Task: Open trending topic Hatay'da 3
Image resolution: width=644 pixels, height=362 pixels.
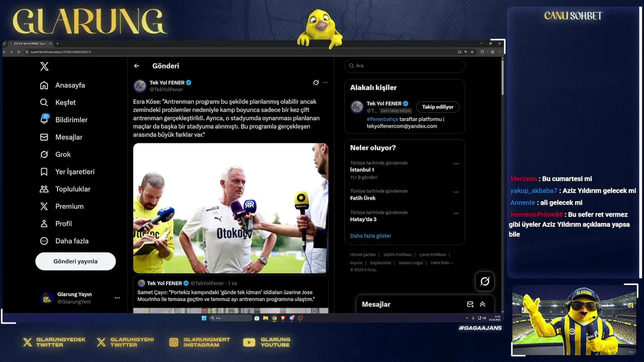Action: coord(363,219)
